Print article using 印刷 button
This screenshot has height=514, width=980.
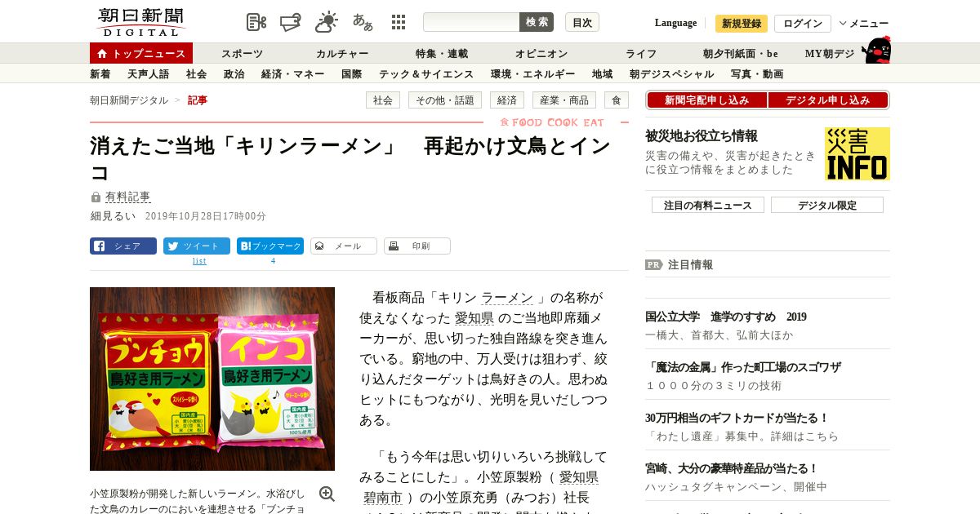pyautogui.click(x=417, y=246)
